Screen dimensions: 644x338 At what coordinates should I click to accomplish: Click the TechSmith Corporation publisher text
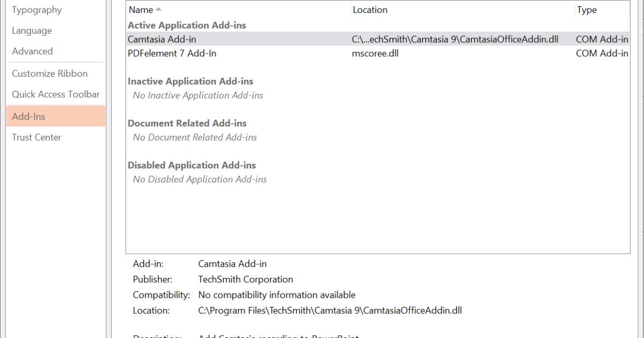pyautogui.click(x=245, y=280)
